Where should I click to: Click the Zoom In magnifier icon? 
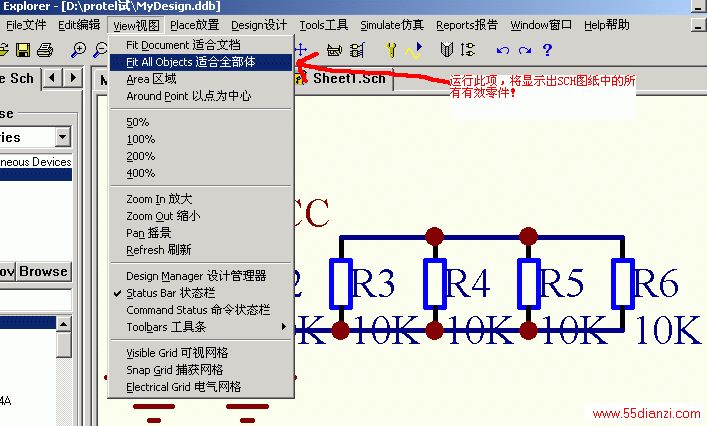click(78, 50)
